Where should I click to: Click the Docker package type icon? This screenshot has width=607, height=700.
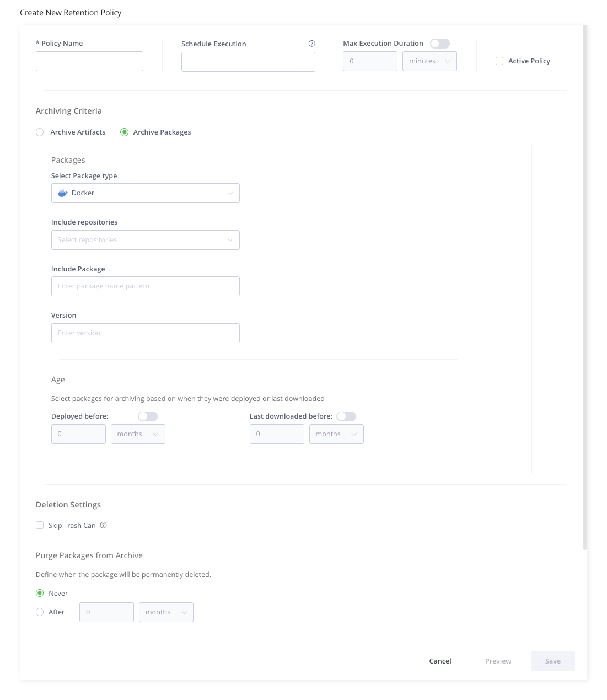(x=62, y=193)
